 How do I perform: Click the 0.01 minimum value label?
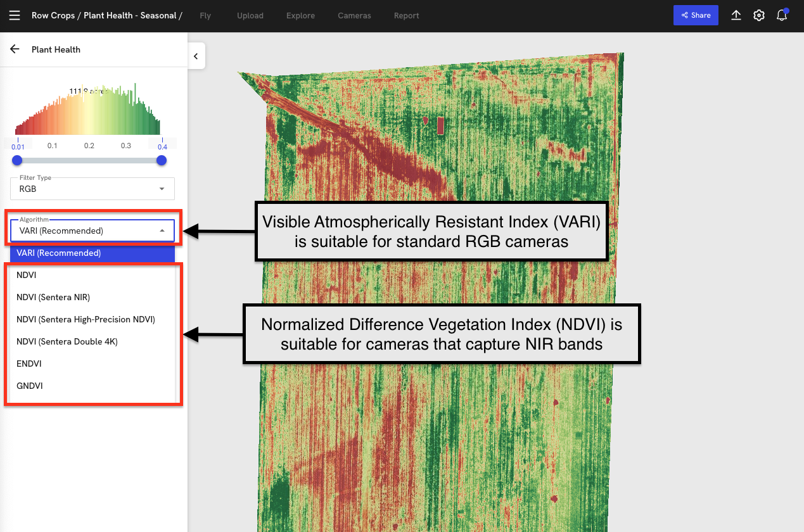pos(18,146)
